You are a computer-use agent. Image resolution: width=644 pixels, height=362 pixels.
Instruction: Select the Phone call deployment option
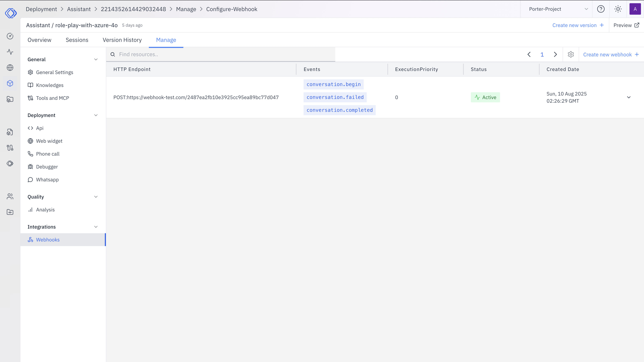tap(48, 154)
